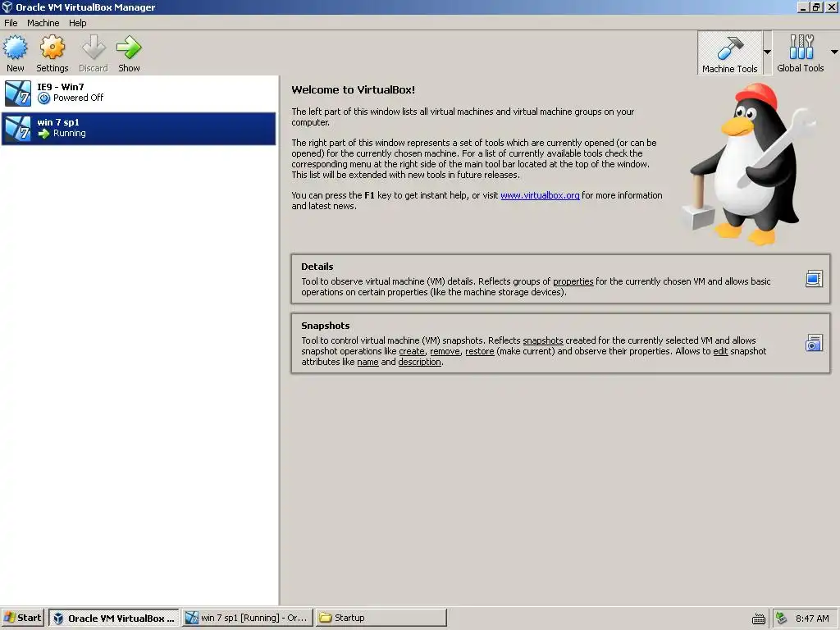
Task: Open Settings with the gear icon
Action: [52, 48]
